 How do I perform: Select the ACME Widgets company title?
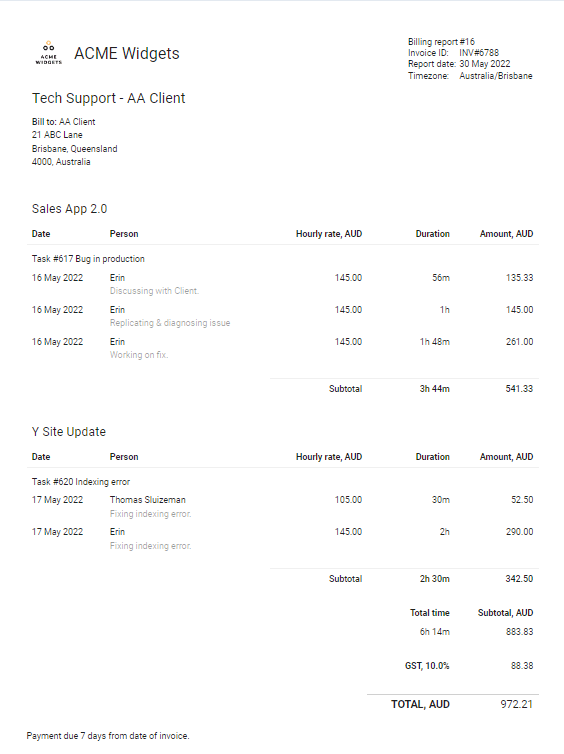click(126, 53)
